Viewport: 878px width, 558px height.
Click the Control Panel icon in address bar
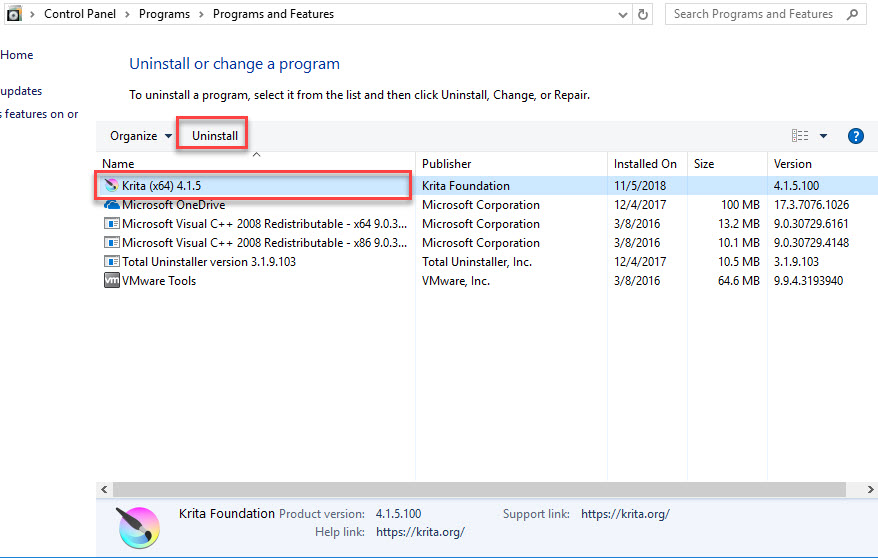[14, 13]
